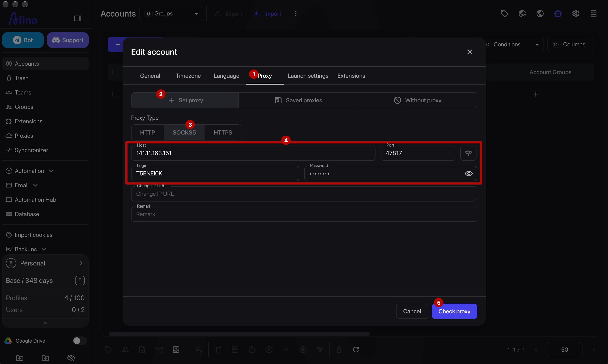608x364 pixels.
Task: Expand the Personal workspace chevron
Action: click(x=81, y=263)
